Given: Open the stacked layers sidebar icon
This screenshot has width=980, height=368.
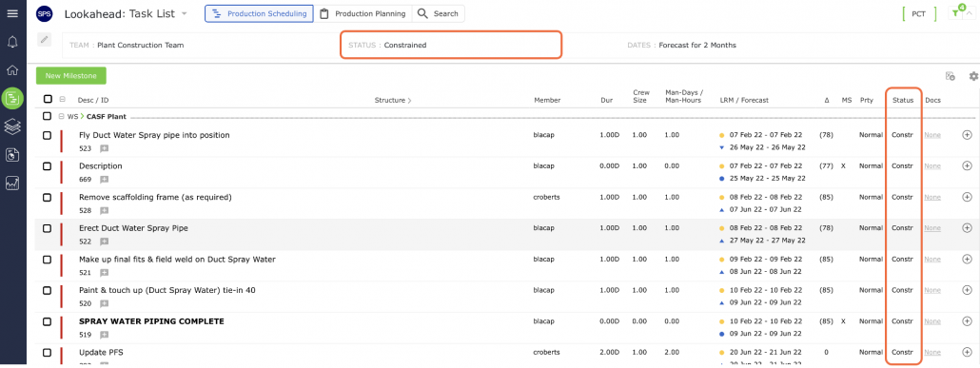Looking at the screenshot, I should pos(12,126).
